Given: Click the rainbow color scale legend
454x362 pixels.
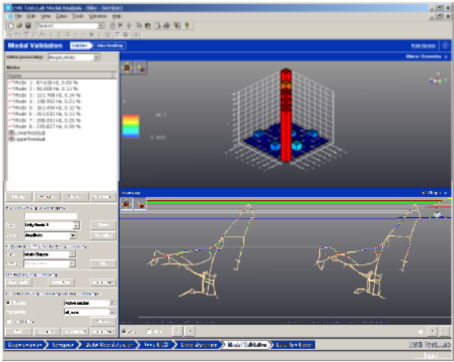Looking at the screenshot, I should [131, 126].
